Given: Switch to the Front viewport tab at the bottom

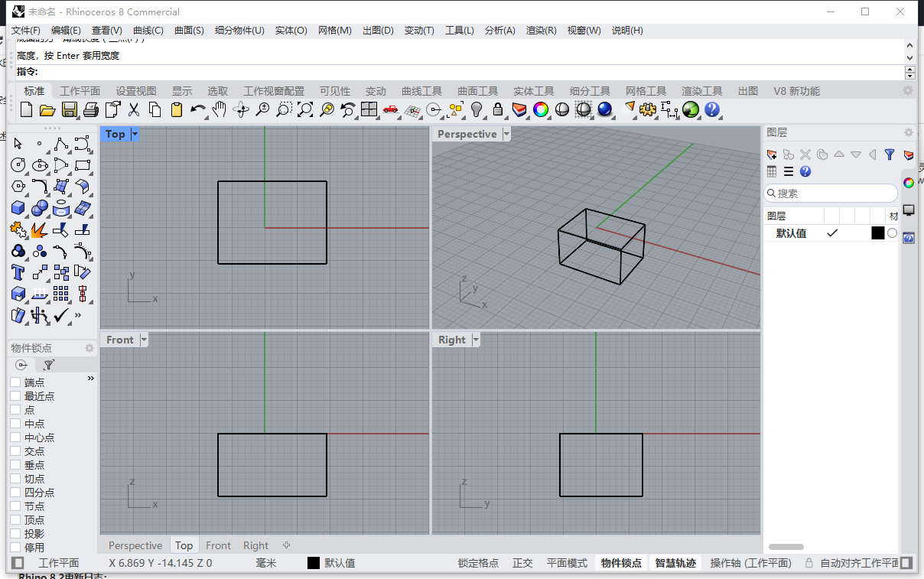Looking at the screenshot, I should click(x=218, y=545).
